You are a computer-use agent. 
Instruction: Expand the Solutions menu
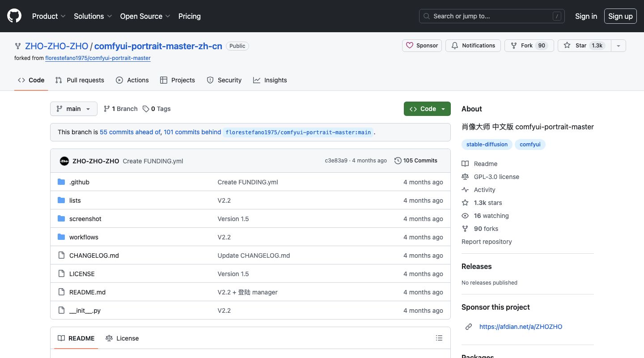pyautogui.click(x=93, y=16)
